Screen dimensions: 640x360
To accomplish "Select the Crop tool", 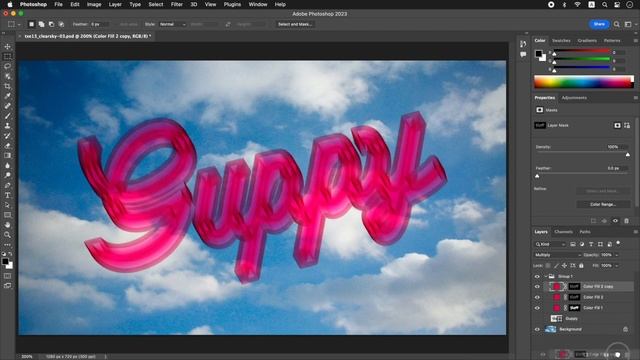I will pyautogui.click(x=7, y=86).
